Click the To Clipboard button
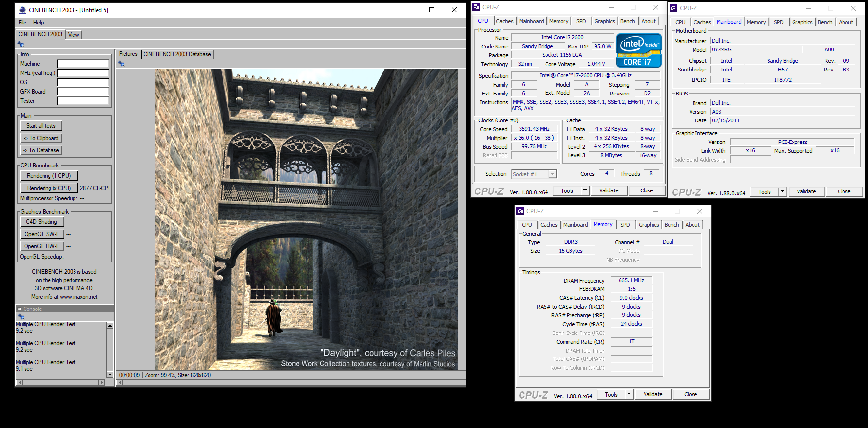868x428 pixels. click(x=41, y=138)
